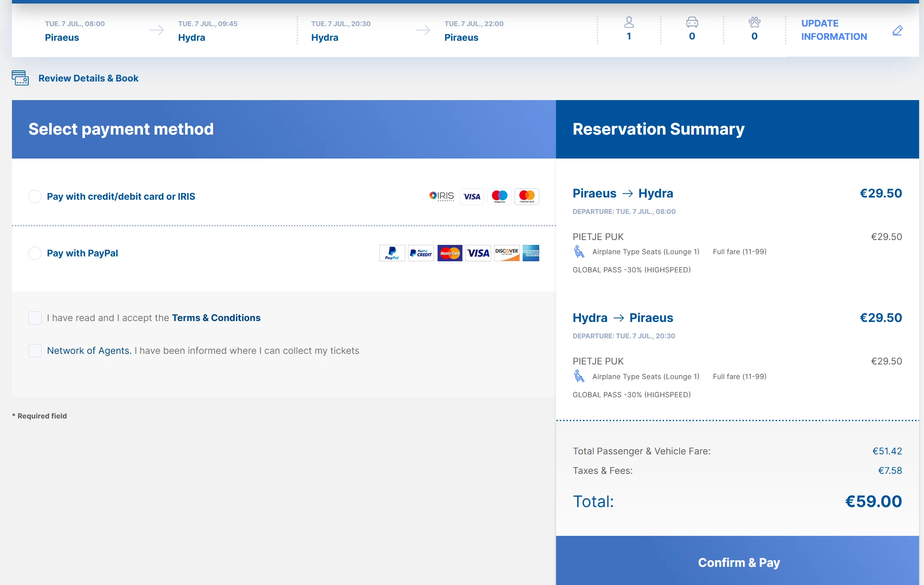Click the American Express card logo
This screenshot has height=585, width=924.
tap(531, 253)
